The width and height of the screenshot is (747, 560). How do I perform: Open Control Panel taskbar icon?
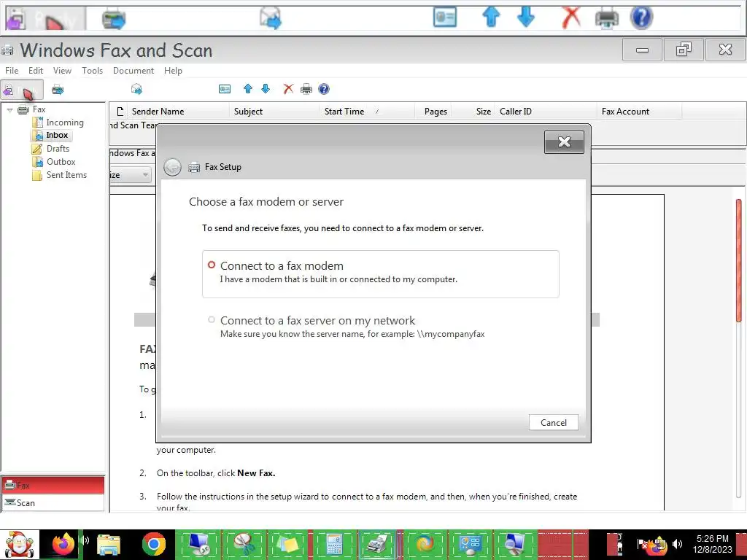470,544
